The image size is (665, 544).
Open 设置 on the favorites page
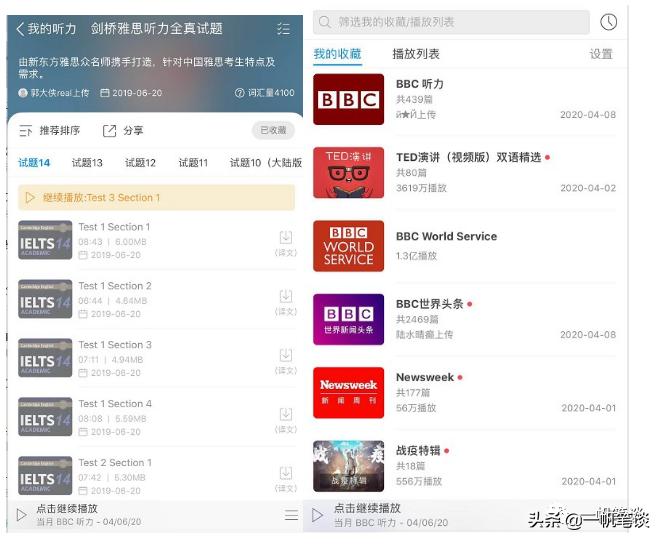coord(601,54)
